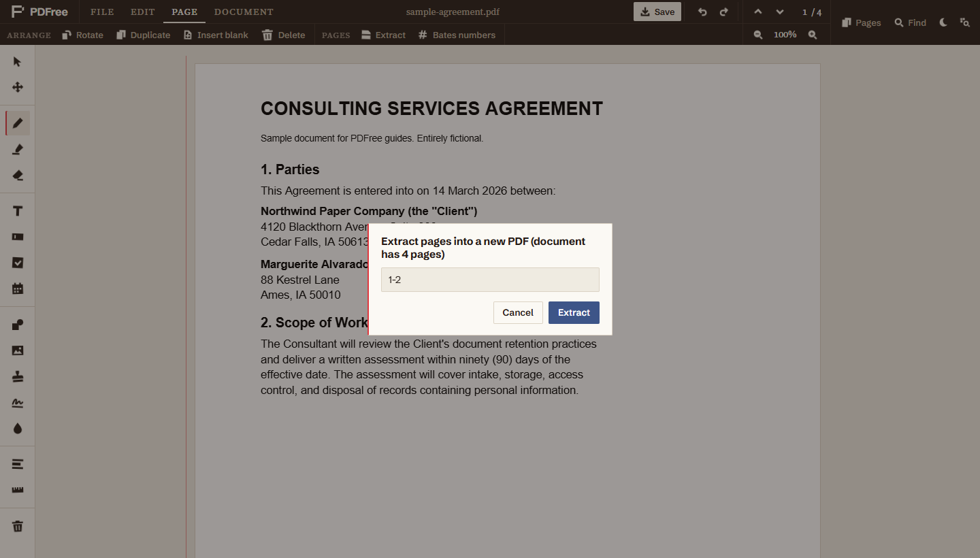980x558 pixels.
Task: Select the highlighter tool
Action: tap(18, 149)
